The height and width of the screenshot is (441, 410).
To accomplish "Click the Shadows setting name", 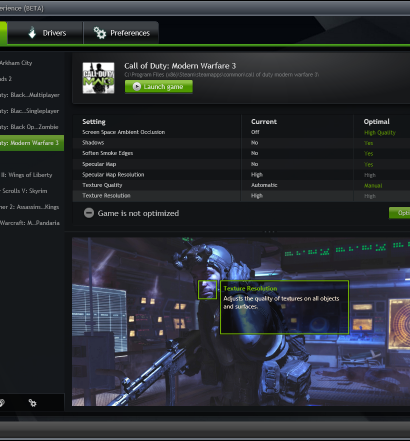I will [93, 143].
